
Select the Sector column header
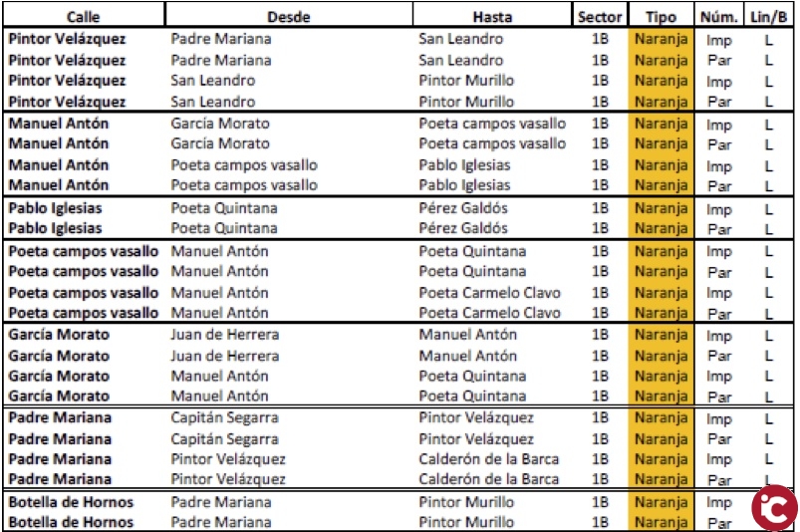pyautogui.click(x=600, y=17)
